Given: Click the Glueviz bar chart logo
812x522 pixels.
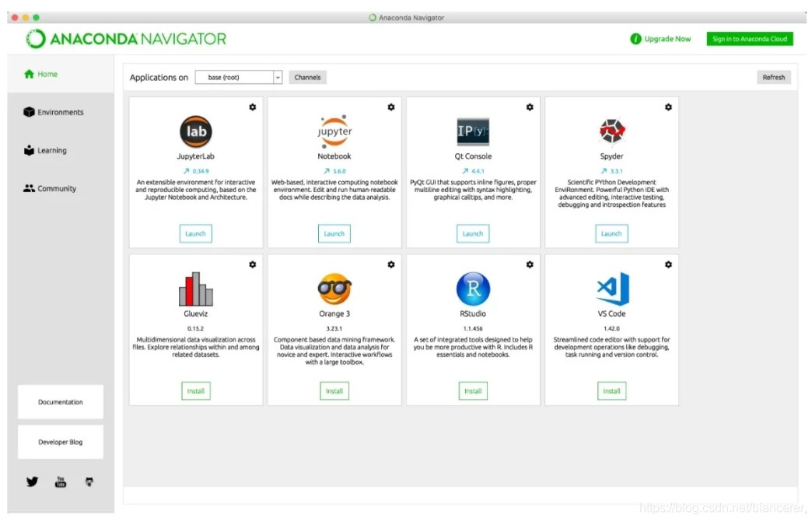Looking at the screenshot, I should [x=196, y=289].
